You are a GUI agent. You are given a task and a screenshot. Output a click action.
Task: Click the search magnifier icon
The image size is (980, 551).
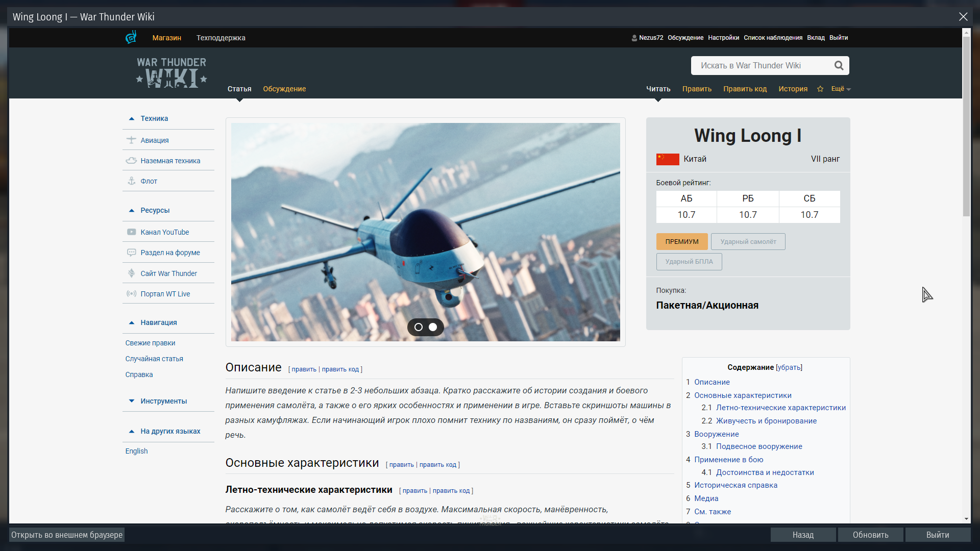839,65
